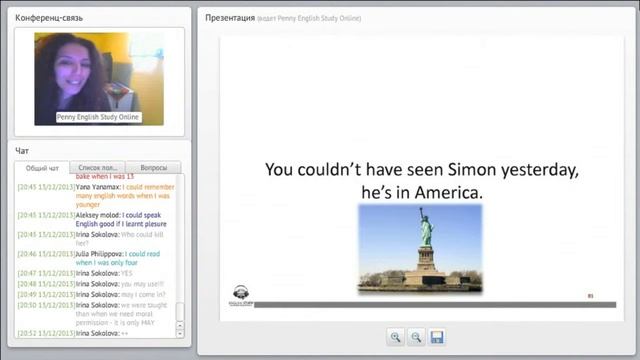Image resolution: width=640 pixels, height=360 pixels.
Task: Click the slide number at slide's bottom right
Action: (x=590, y=296)
